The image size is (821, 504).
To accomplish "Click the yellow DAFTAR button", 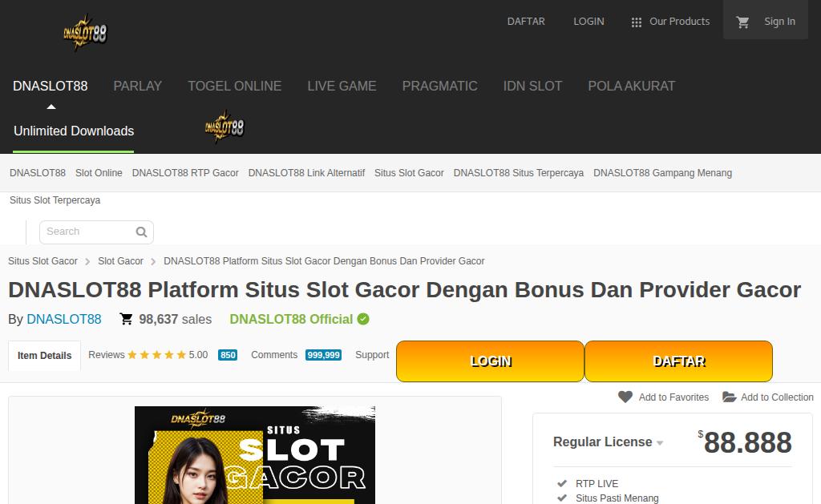I will coord(678,361).
